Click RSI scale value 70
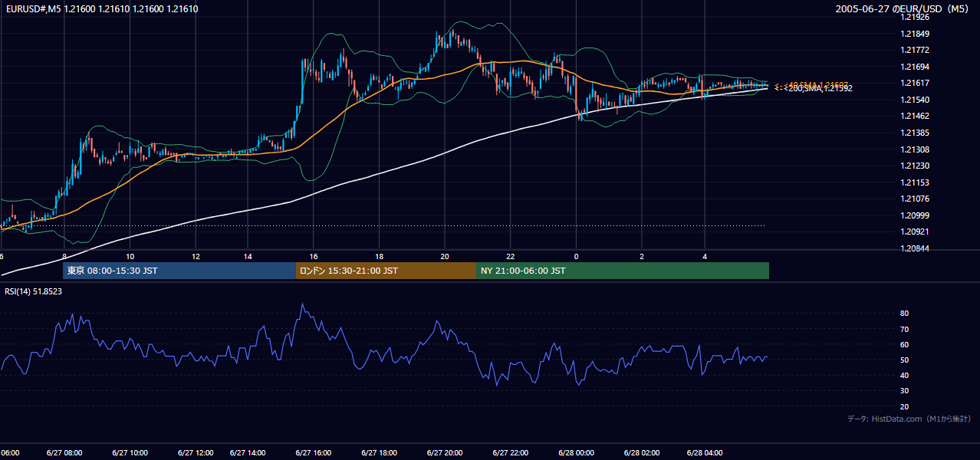This screenshot has width=980, height=460. 905,329
